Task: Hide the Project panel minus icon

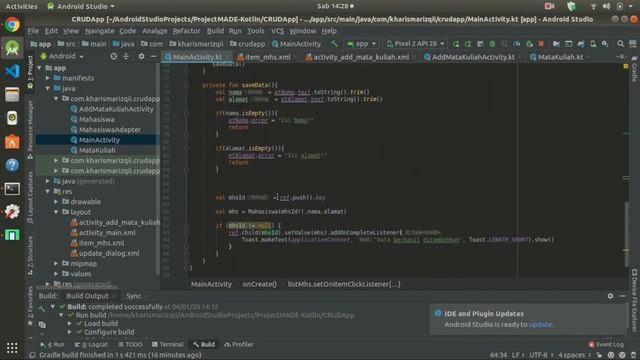Action: point(153,56)
